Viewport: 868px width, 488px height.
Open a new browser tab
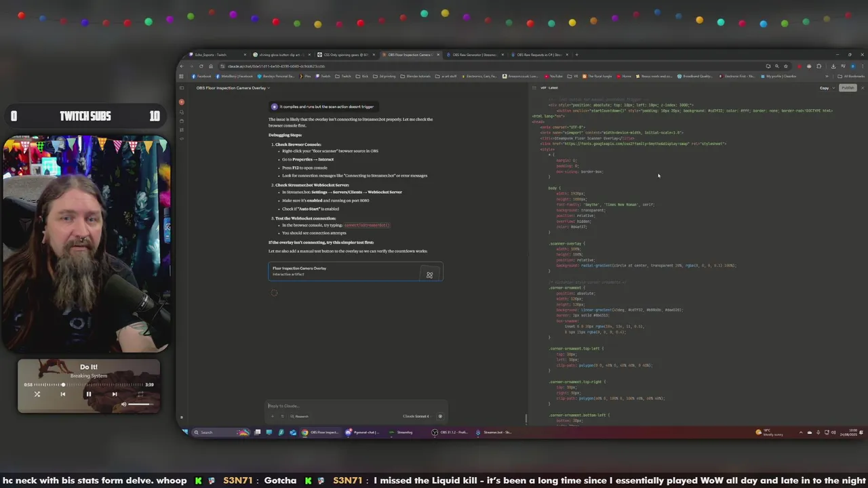[576, 54]
